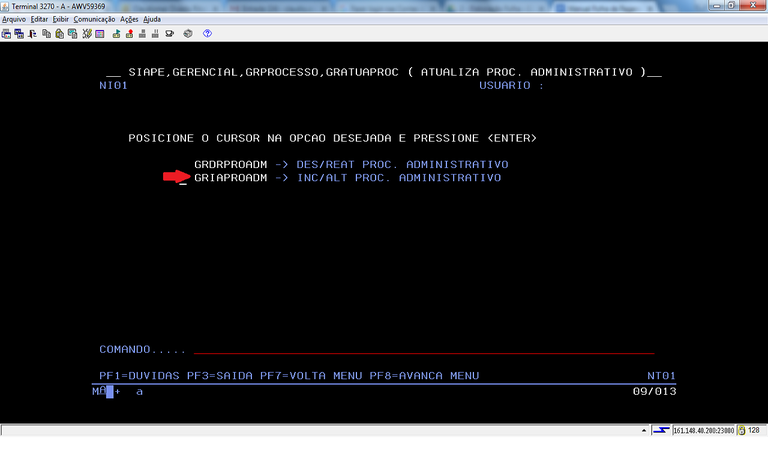Click the PF7=VOLTA MENU label
The image size is (768, 456).
tap(311, 376)
